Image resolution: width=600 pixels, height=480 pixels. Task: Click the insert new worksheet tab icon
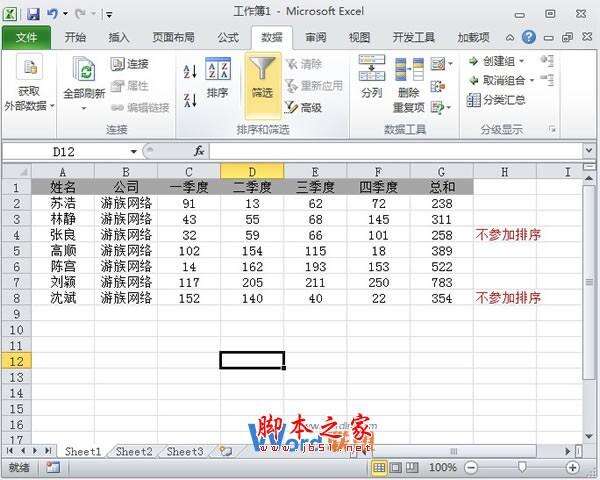[226, 452]
